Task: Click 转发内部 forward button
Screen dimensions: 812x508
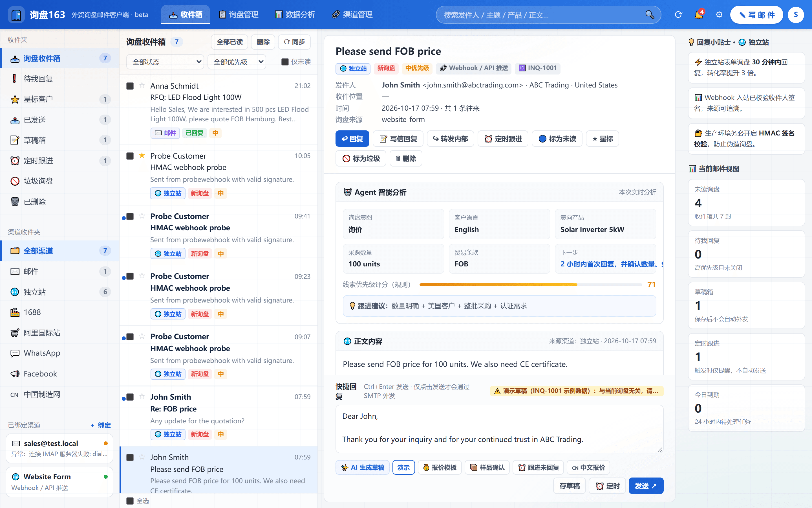Action: (450, 139)
